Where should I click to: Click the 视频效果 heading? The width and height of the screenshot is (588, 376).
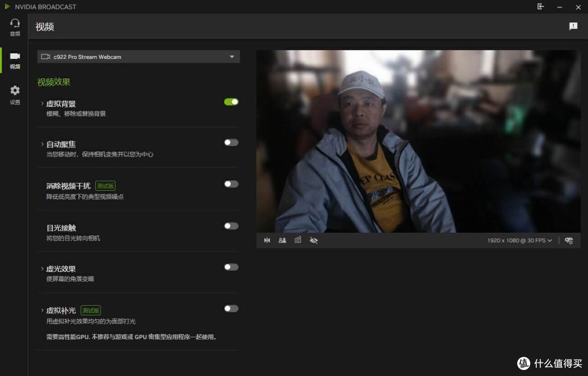point(53,82)
